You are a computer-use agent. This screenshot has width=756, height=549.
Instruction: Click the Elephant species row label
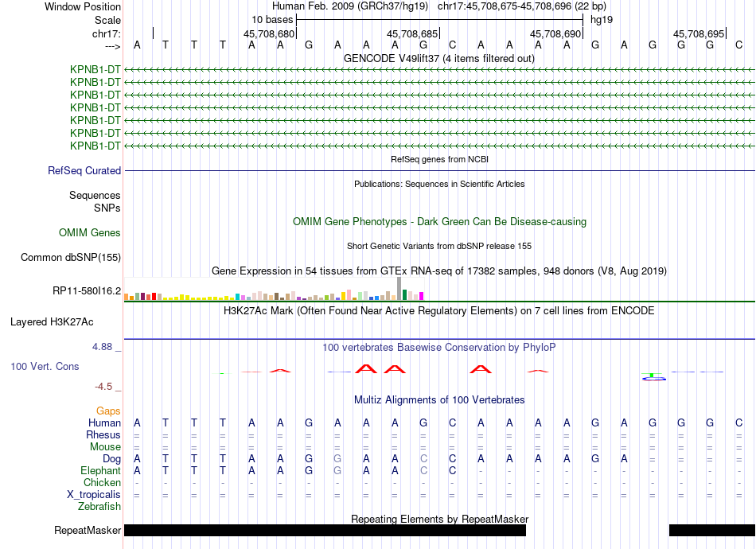(101, 470)
